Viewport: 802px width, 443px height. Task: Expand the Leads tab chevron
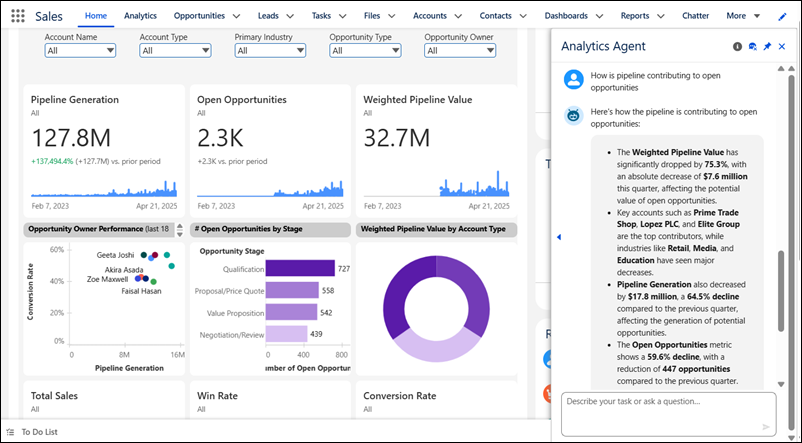coord(290,16)
